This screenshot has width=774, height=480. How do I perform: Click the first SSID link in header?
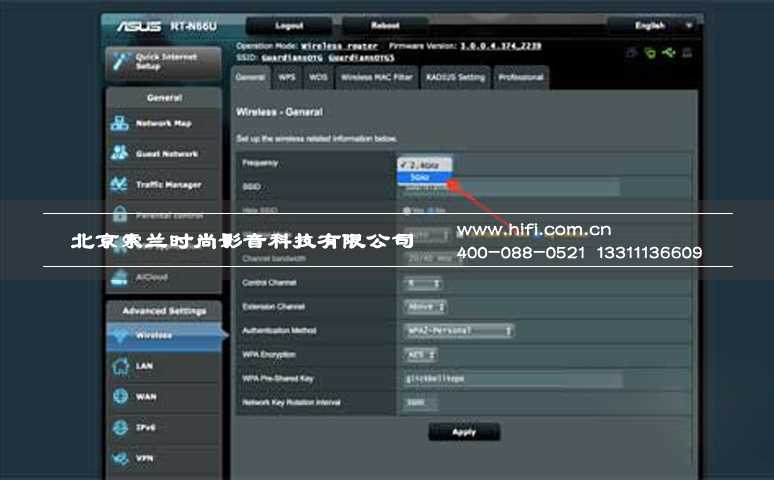coord(292,58)
